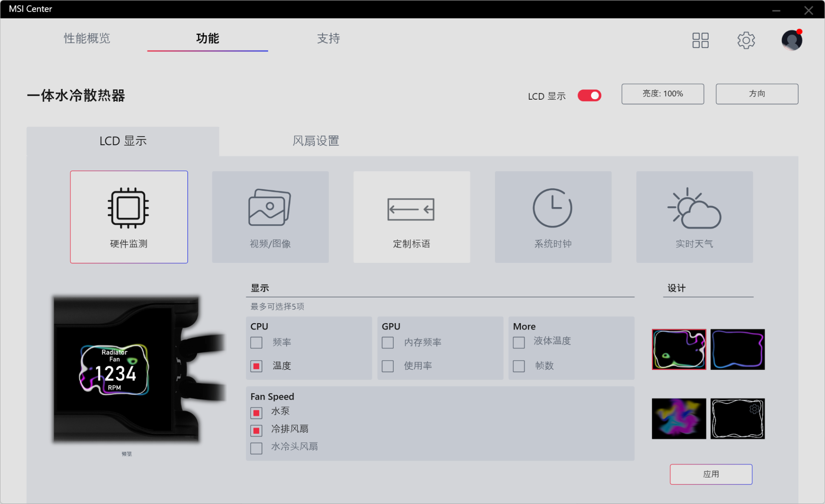Uncheck the CPU 温度 checkbox
The width and height of the screenshot is (825, 504).
(x=257, y=366)
